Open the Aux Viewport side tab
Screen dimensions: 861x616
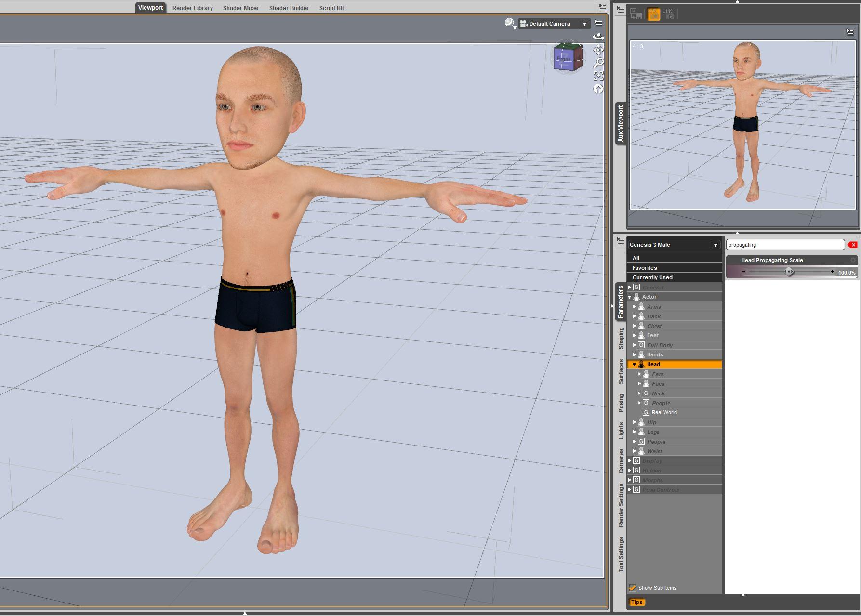coord(620,123)
